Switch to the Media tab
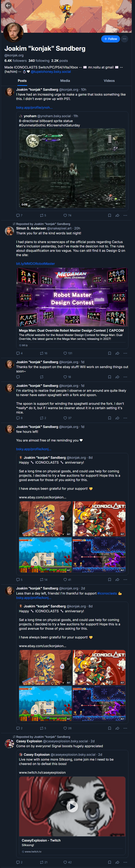135x868 pixels. [65, 81]
